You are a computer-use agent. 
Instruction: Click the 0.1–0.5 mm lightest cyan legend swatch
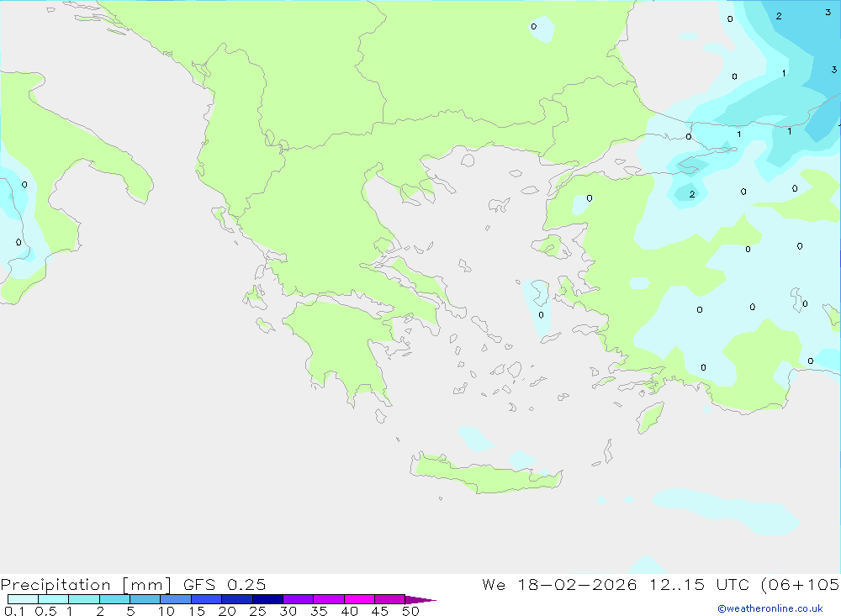click(23, 599)
